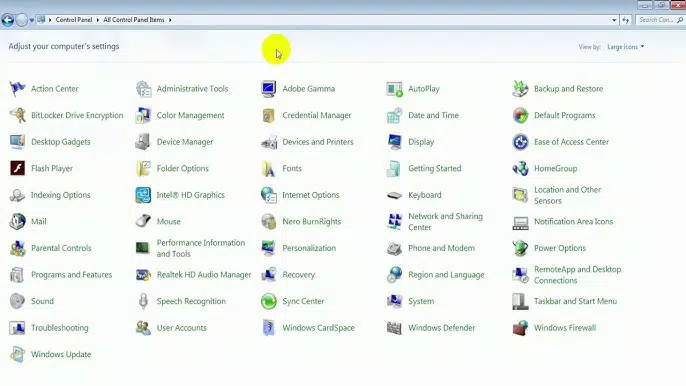
Task: Open the Flash Player icon
Action: click(x=18, y=168)
